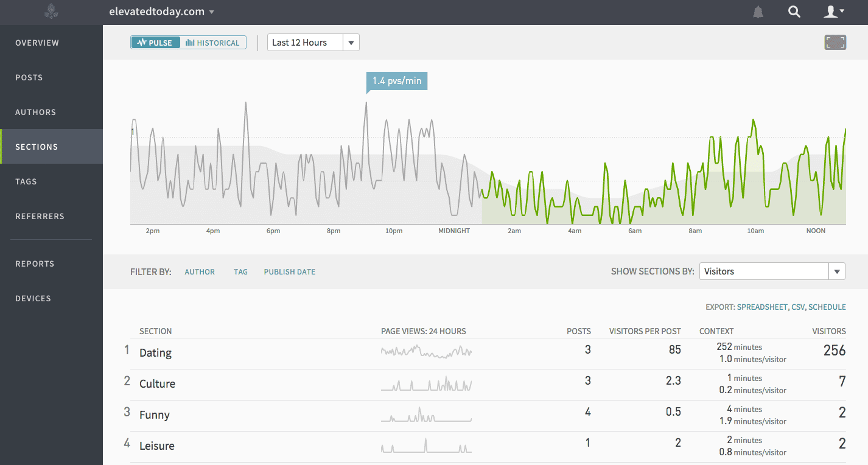This screenshot has width=868, height=465.
Task: Click the Posts column header
Action: (x=579, y=331)
